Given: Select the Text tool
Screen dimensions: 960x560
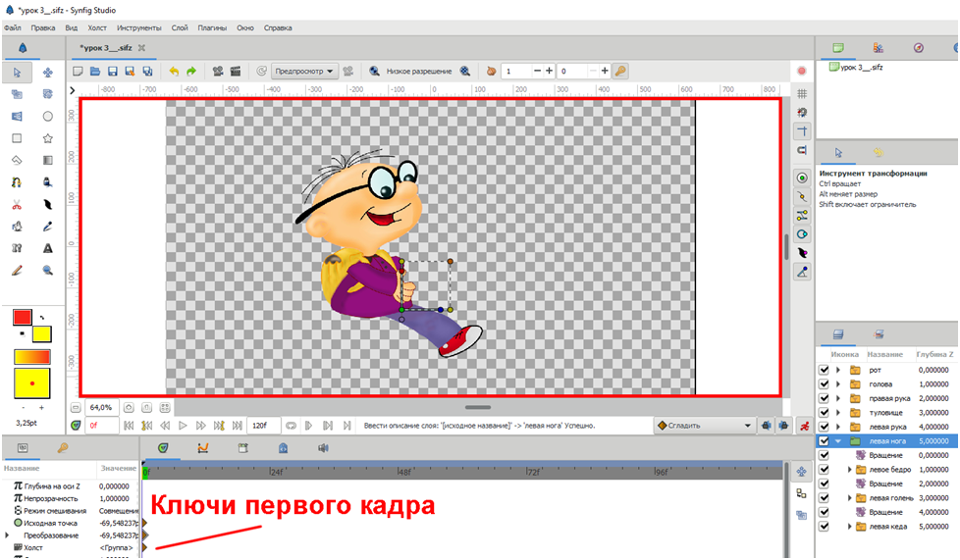Looking at the screenshot, I should pos(48,248).
